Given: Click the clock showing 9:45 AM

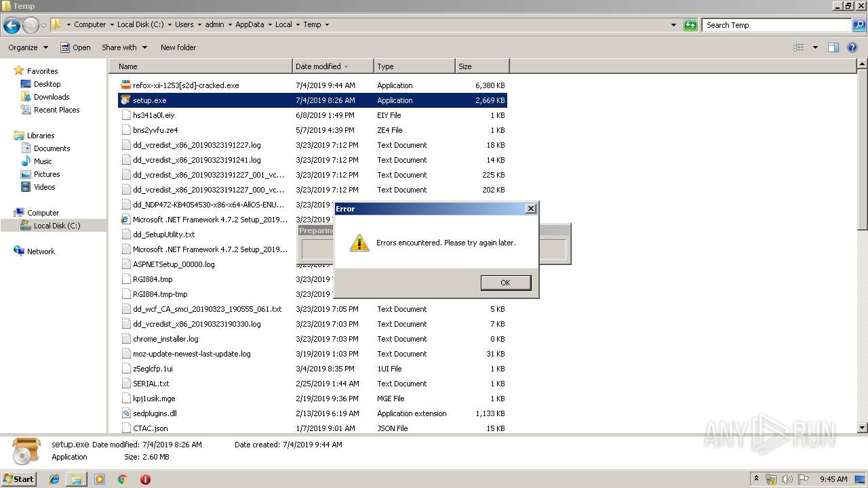Looking at the screenshot, I should [x=833, y=479].
